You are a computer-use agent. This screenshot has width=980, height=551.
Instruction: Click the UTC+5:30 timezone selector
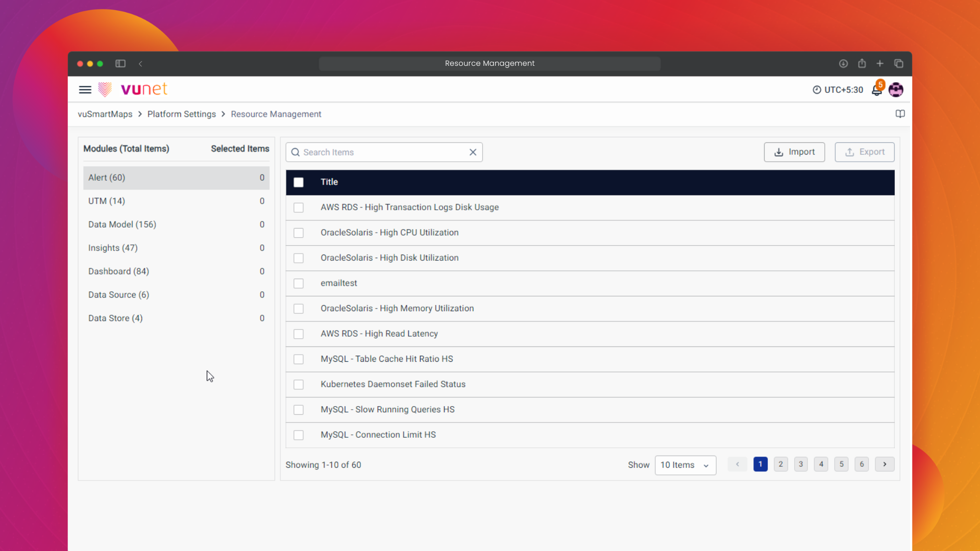(x=838, y=90)
